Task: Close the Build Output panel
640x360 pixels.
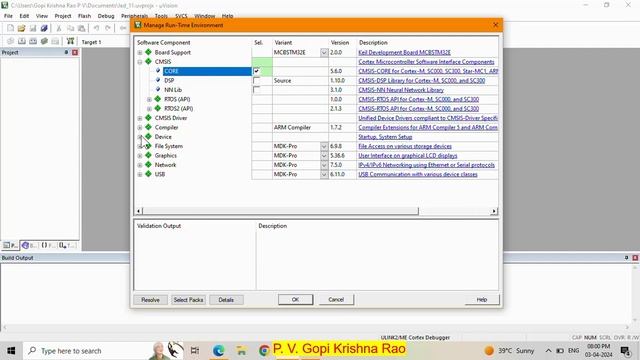Action: point(635,258)
